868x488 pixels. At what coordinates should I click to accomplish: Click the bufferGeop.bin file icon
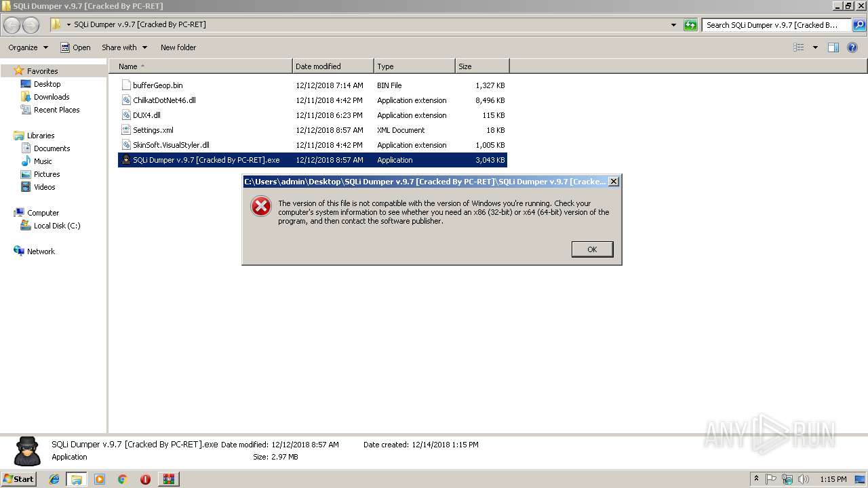125,85
